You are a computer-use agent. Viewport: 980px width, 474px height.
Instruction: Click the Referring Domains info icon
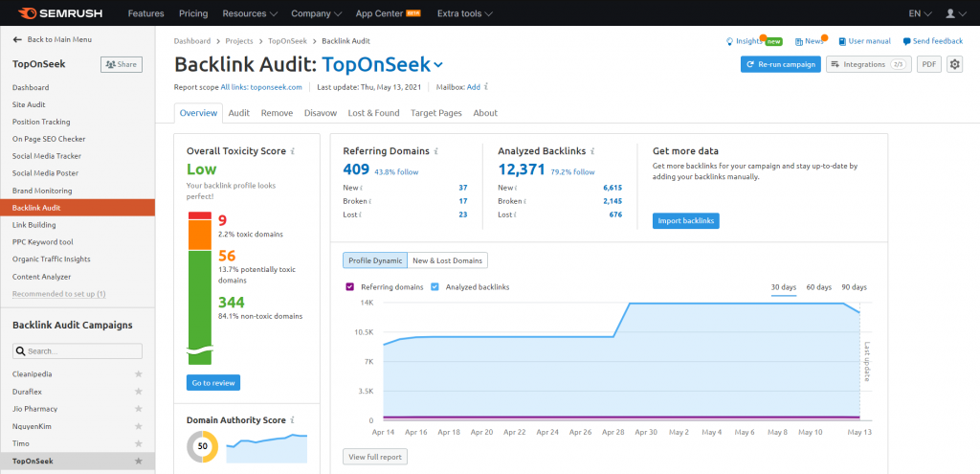click(x=436, y=151)
